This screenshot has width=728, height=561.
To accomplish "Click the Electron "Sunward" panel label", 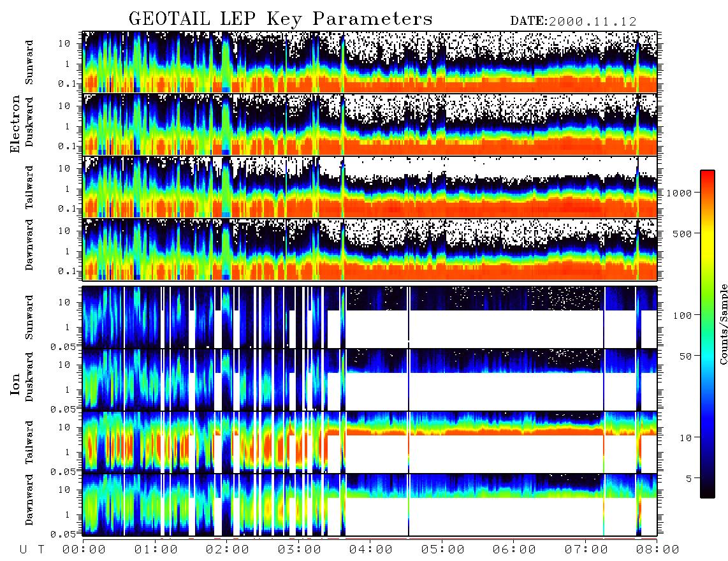I will coord(29,62).
